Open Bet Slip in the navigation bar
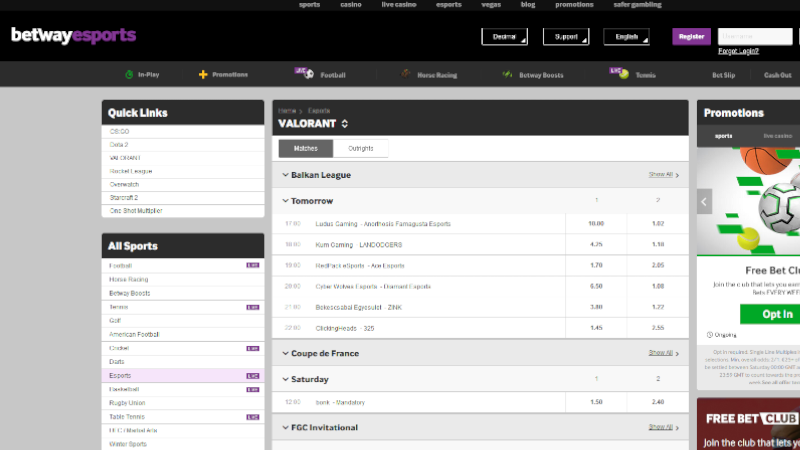This screenshot has height=450, width=800. tap(723, 75)
